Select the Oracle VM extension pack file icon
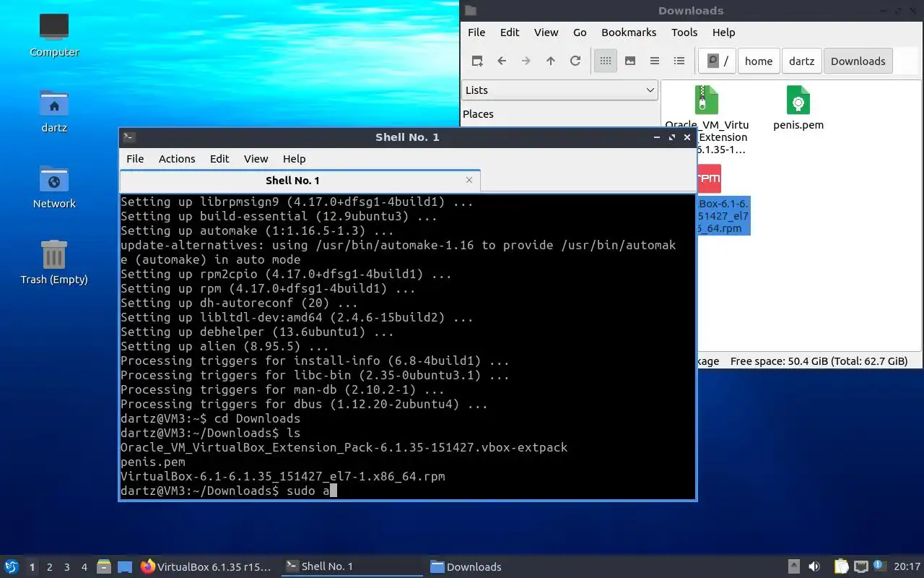This screenshot has height=578, width=924. click(707, 100)
